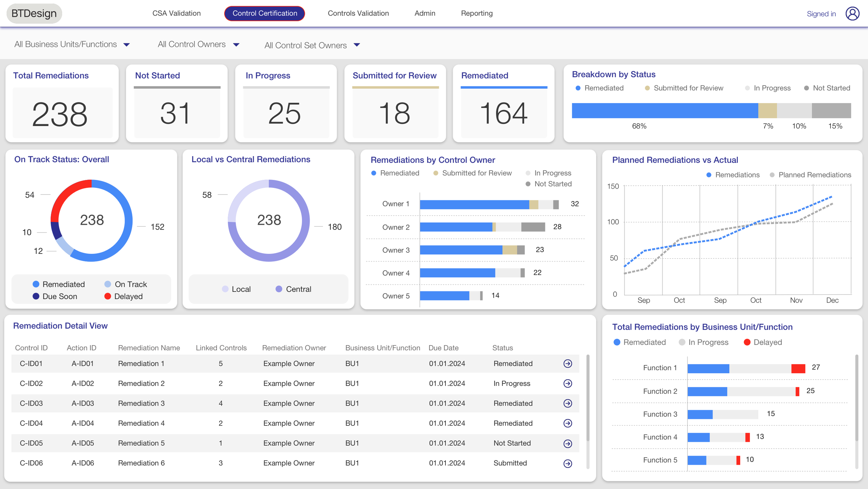Click tan Submitted for Review segment in Breakdown bar
Screen dimensions: 868x489
pyautogui.click(x=767, y=110)
